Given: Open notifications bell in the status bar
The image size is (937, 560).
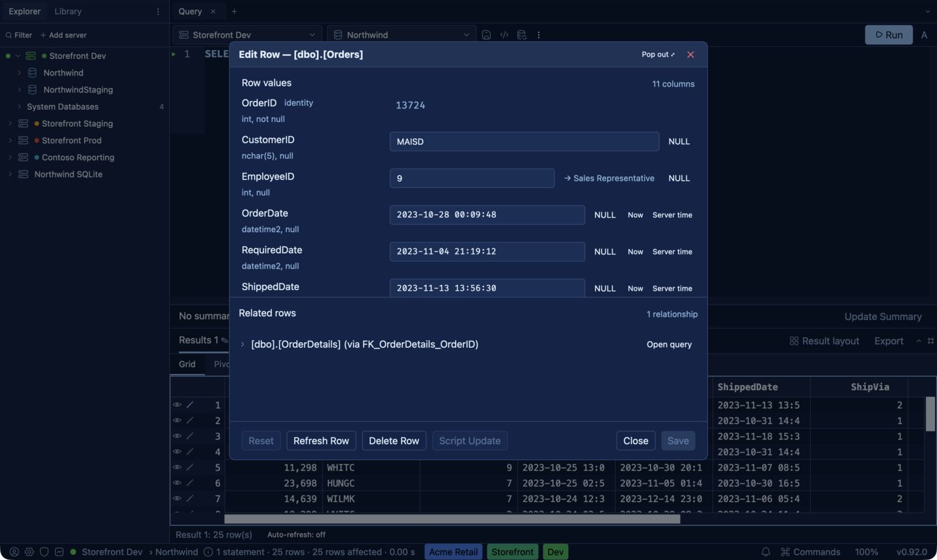Looking at the screenshot, I should click(x=766, y=552).
